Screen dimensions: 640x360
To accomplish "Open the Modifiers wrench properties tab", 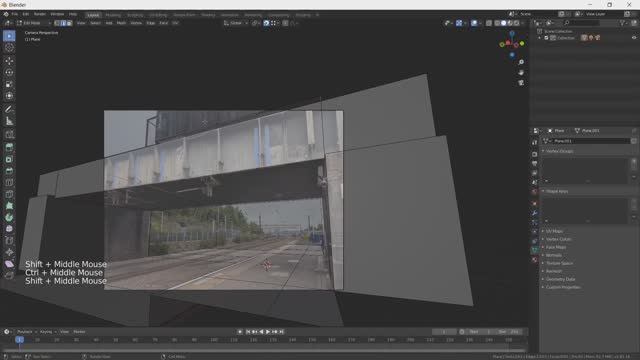I will coord(534,213).
